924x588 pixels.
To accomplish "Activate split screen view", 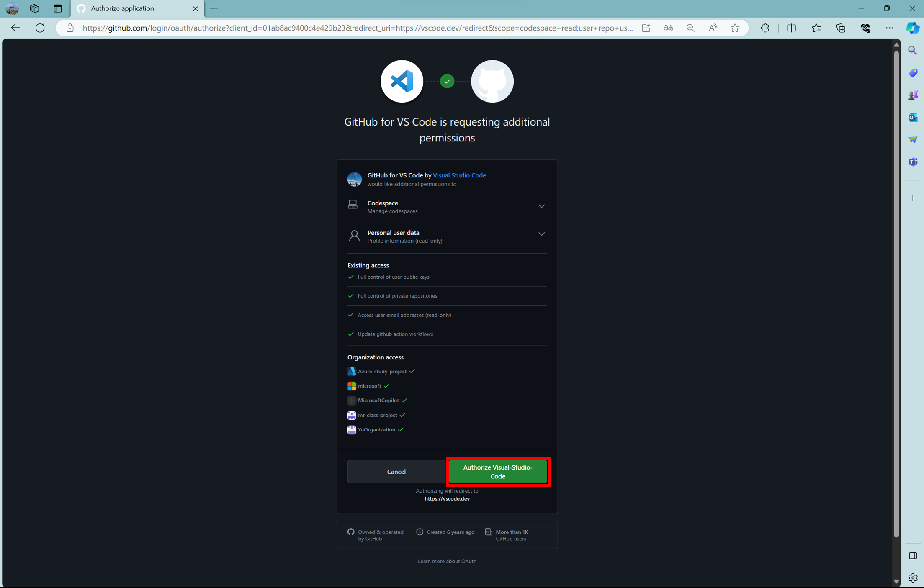I will pos(791,28).
